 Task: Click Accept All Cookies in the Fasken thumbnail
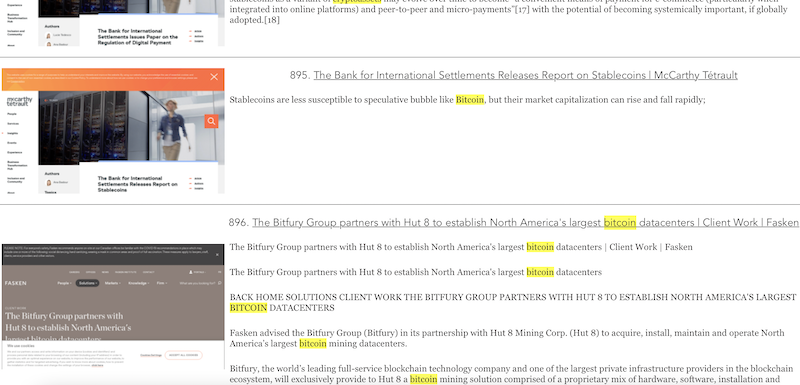coord(184,355)
